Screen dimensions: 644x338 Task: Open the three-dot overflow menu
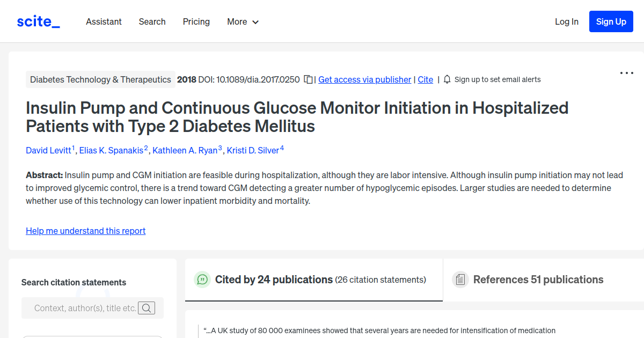click(x=626, y=72)
